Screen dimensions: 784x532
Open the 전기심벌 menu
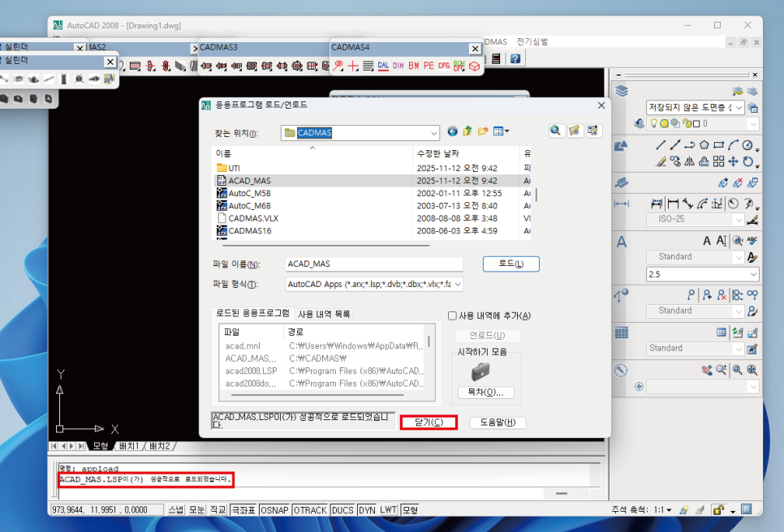532,42
